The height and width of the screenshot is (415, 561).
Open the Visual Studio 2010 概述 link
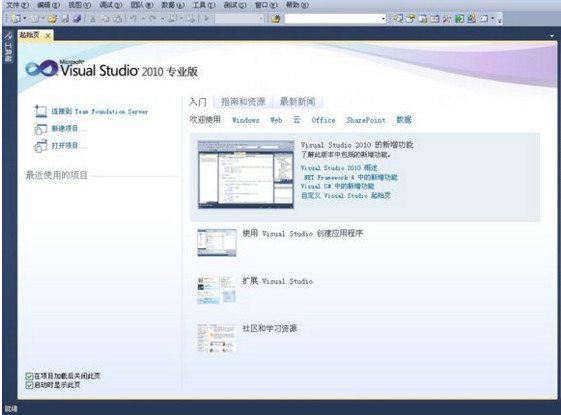coord(339,168)
